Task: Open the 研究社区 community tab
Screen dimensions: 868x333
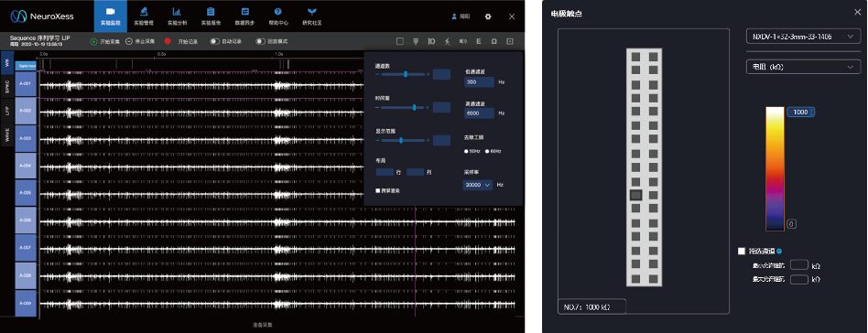Action: (311, 16)
